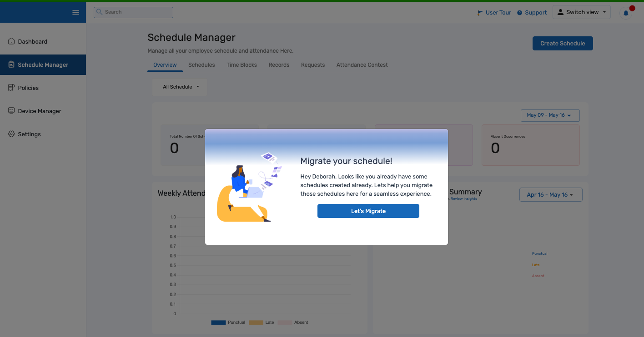Click the notification bell icon

[x=625, y=12]
